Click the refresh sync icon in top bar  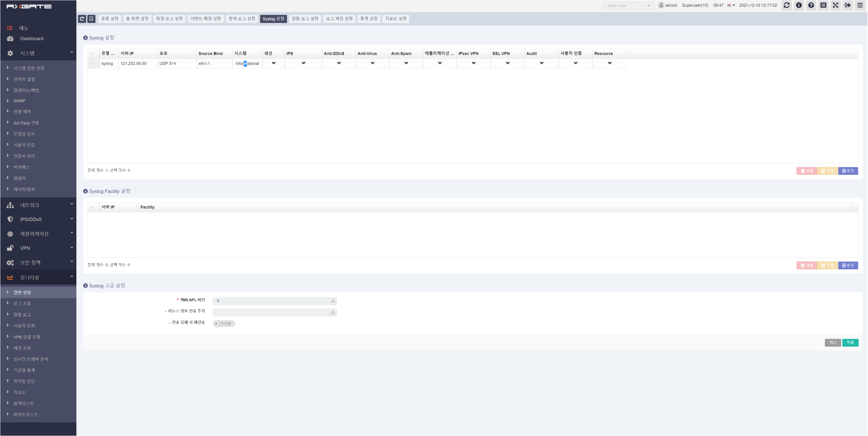click(786, 6)
